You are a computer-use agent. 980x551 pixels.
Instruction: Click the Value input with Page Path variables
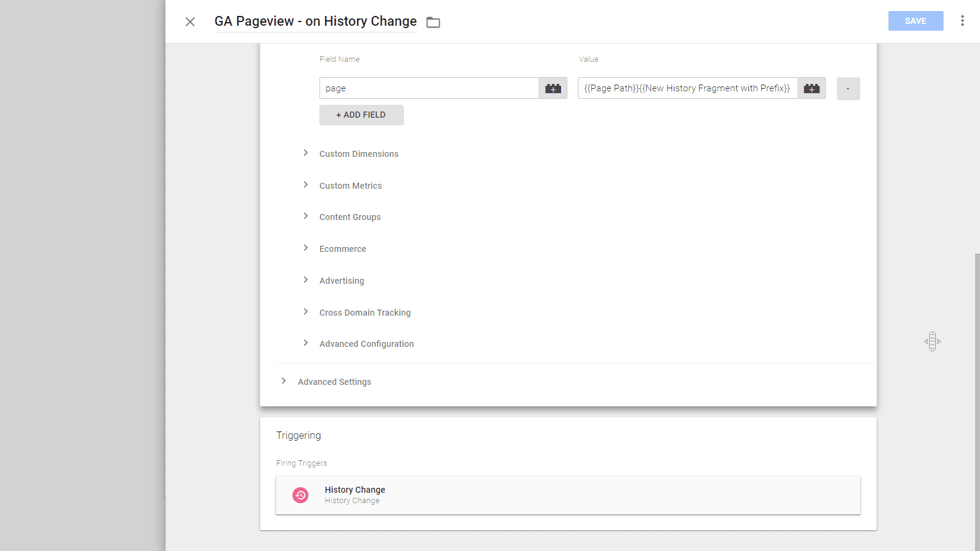[x=688, y=88]
